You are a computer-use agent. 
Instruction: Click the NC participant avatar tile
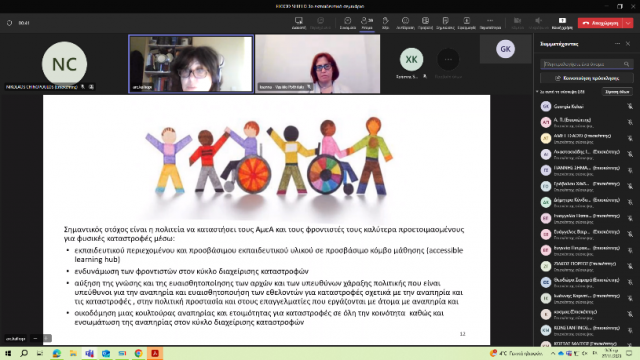coord(64,64)
